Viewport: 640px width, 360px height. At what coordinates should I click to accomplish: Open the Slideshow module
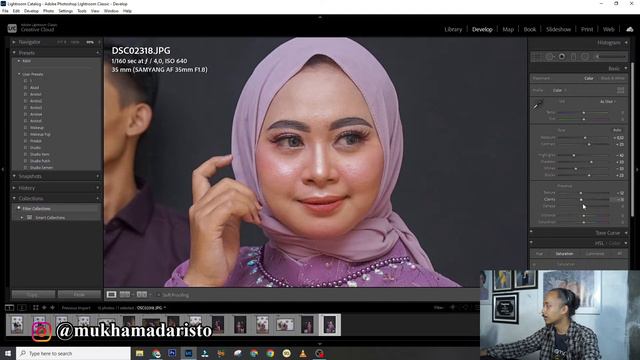(558, 29)
